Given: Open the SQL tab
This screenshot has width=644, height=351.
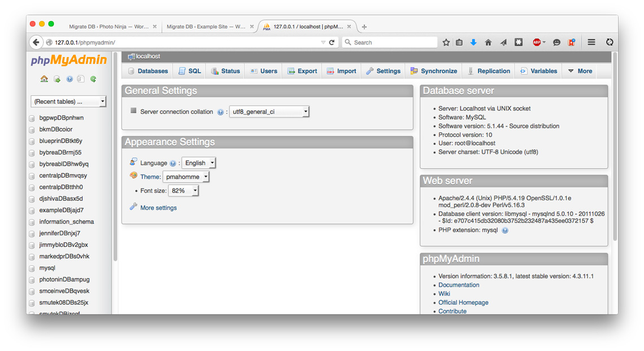Looking at the screenshot, I should point(190,71).
